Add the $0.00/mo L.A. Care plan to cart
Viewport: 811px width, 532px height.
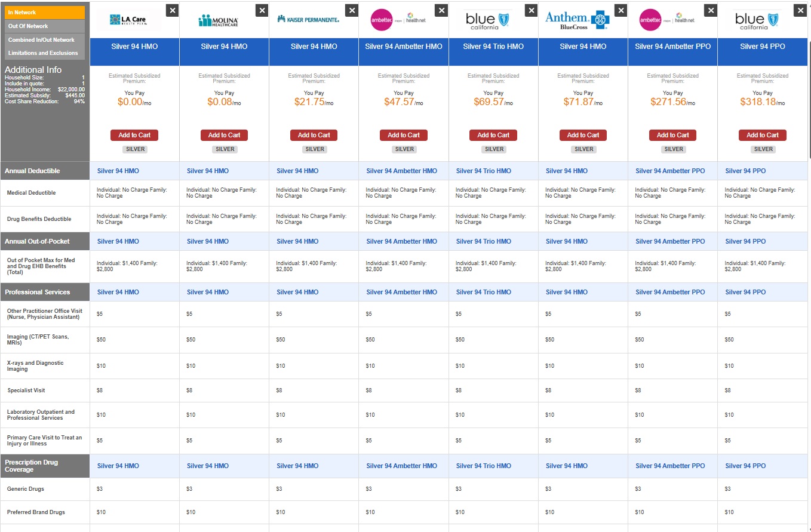click(x=134, y=135)
